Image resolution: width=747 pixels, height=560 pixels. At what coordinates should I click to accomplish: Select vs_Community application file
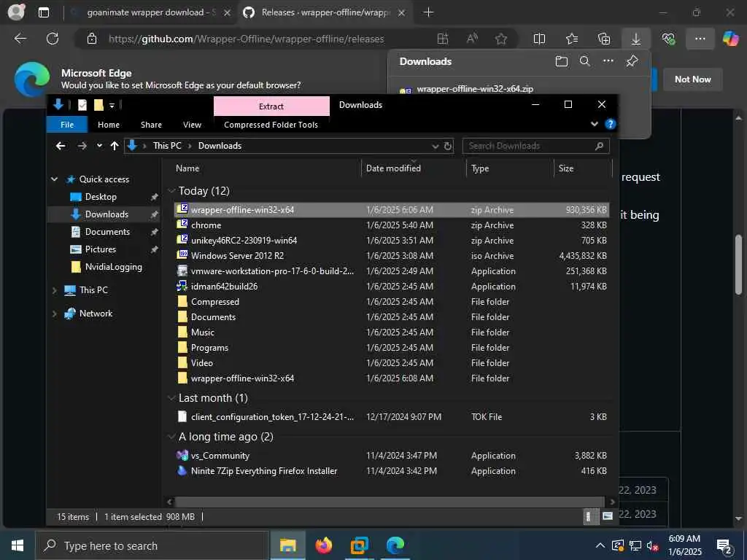point(391,456)
